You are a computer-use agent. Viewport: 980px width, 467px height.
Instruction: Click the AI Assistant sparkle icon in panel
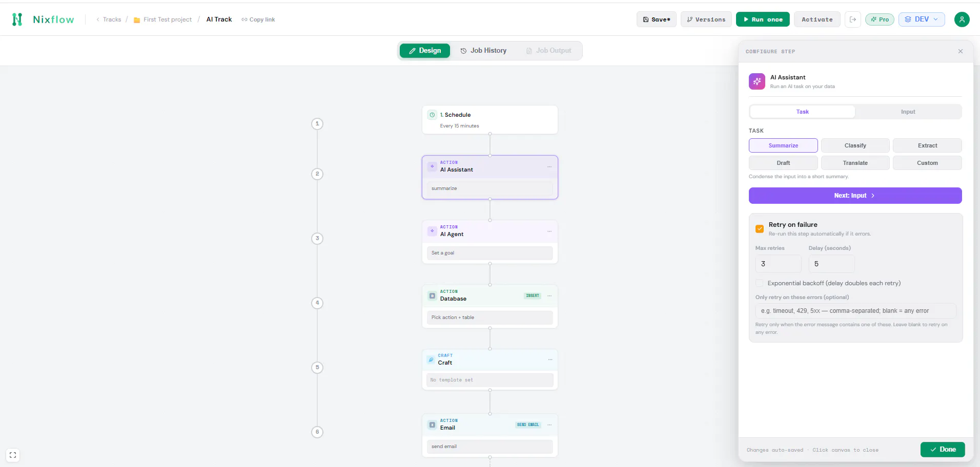pyautogui.click(x=757, y=81)
